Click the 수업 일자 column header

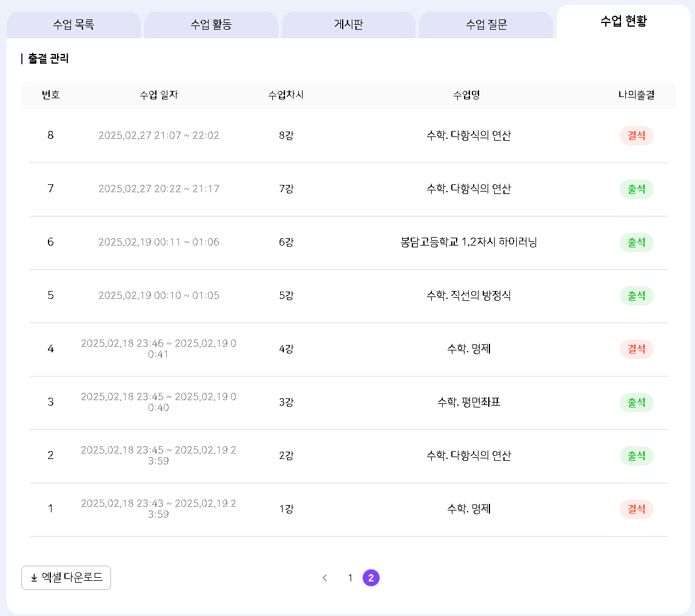pyautogui.click(x=159, y=95)
